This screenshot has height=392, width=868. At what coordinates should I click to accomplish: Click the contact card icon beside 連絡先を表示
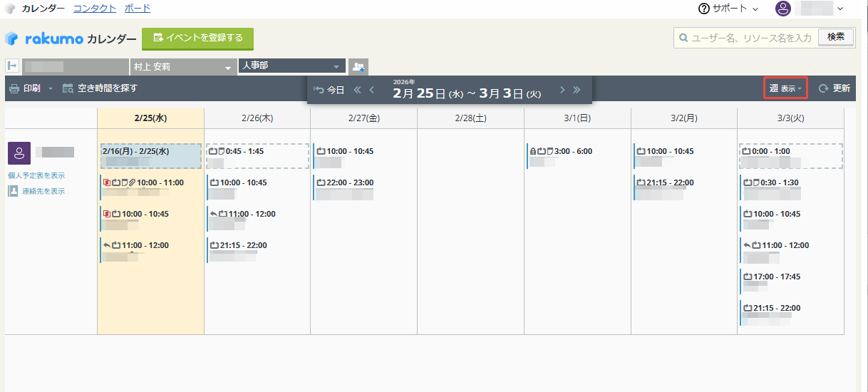[x=14, y=191]
